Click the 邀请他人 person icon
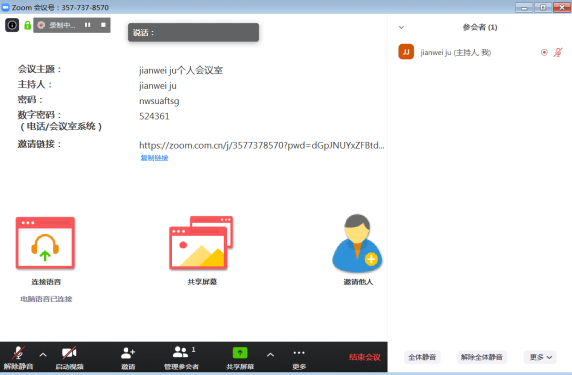The width and height of the screenshot is (572, 375). click(x=357, y=243)
